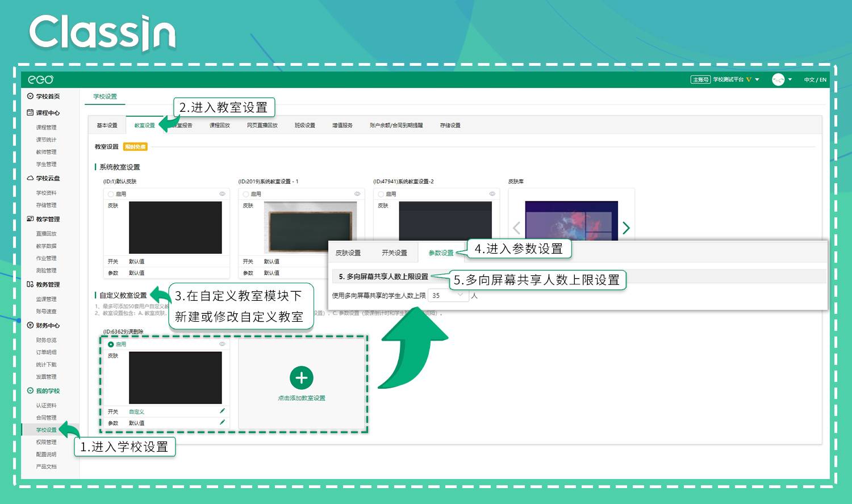The image size is (852, 504).
Task: Switch to the 教室设置 tab
Action: (x=144, y=125)
